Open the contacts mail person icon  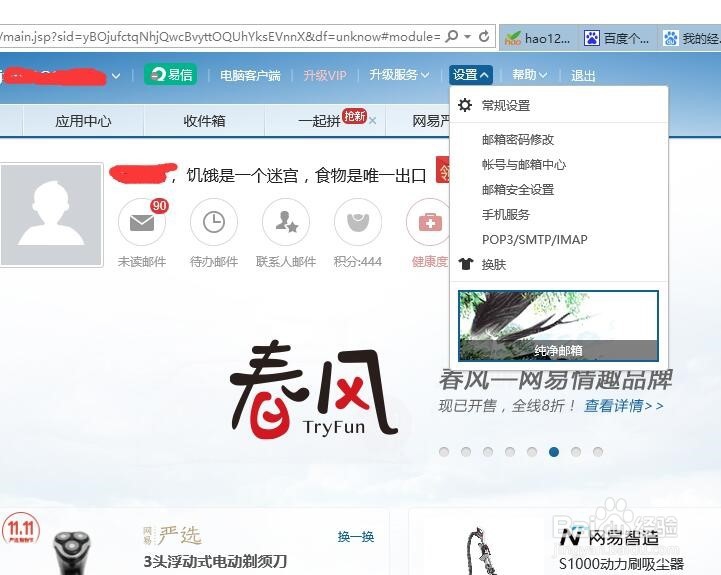(286, 223)
